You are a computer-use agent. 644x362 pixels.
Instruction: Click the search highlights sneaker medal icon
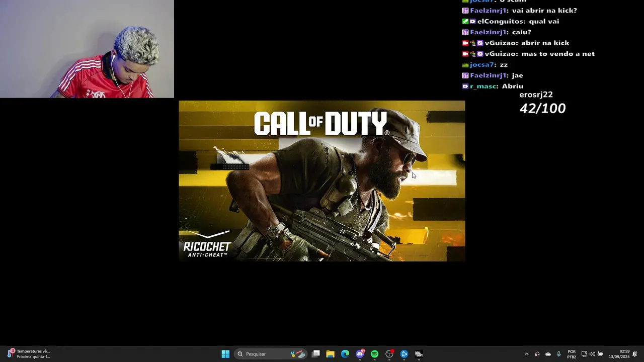(x=297, y=354)
